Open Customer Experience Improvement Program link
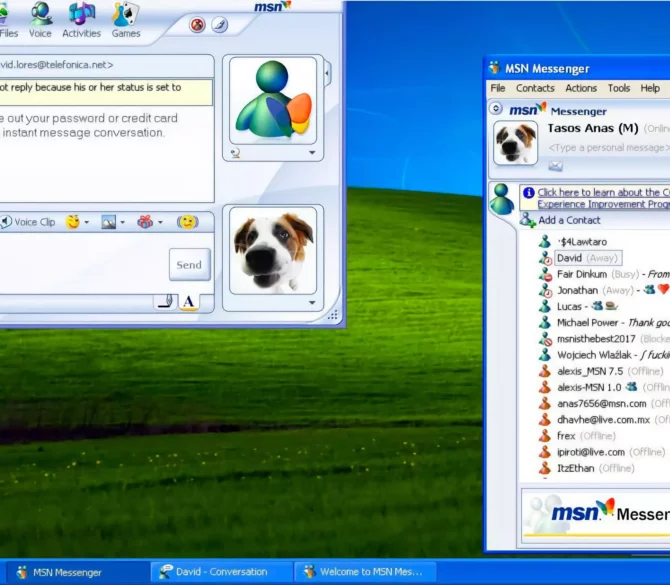The width and height of the screenshot is (670, 585). (603, 198)
